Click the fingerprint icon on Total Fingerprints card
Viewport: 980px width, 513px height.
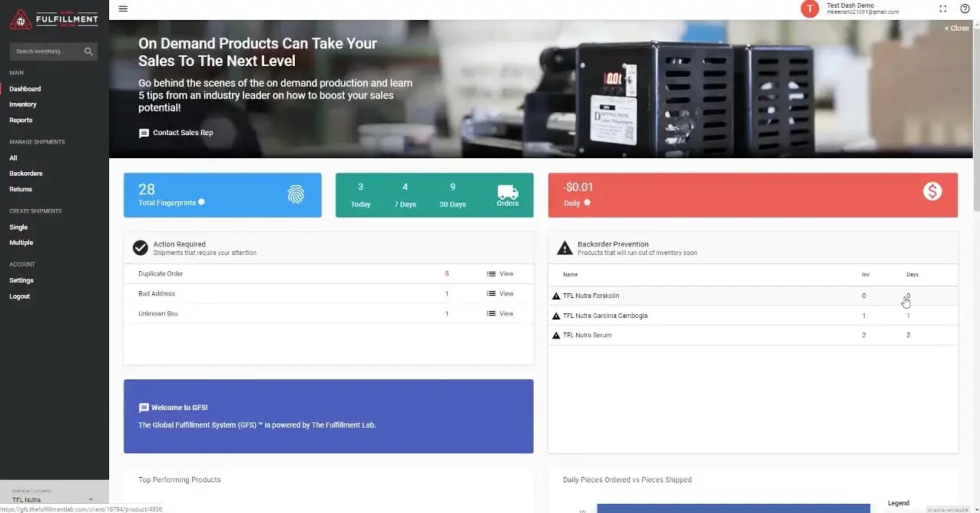coord(294,195)
